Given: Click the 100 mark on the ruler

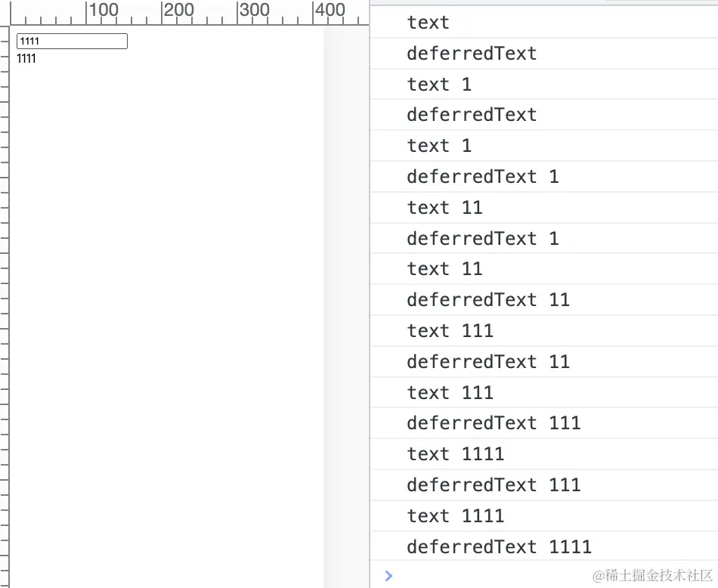Looking at the screenshot, I should click(x=104, y=11).
